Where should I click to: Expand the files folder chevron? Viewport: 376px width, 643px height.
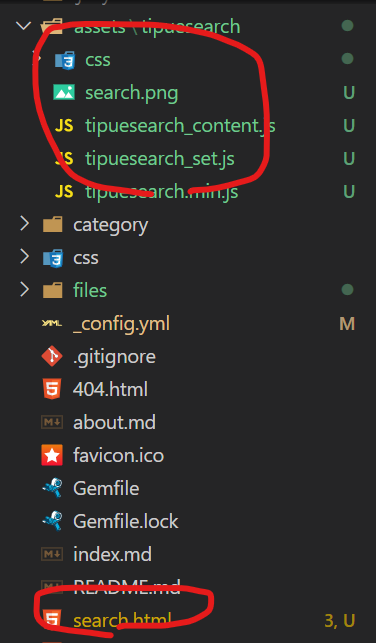24,290
